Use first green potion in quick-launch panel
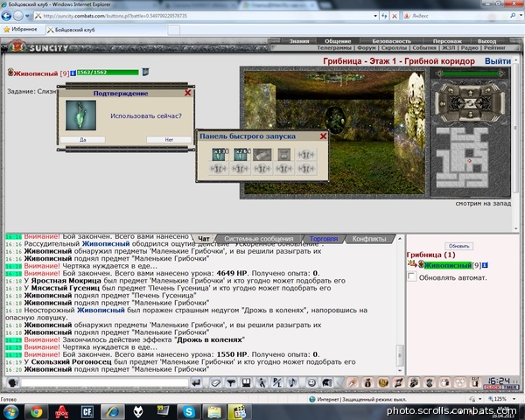Image resolution: width=525 pixels, height=420 pixels. pyautogui.click(x=219, y=154)
